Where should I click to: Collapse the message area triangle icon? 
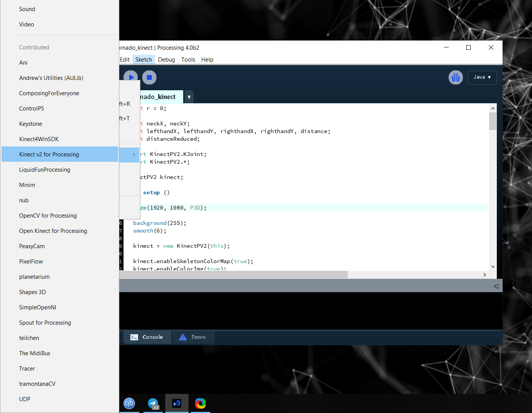click(x=496, y=286)
